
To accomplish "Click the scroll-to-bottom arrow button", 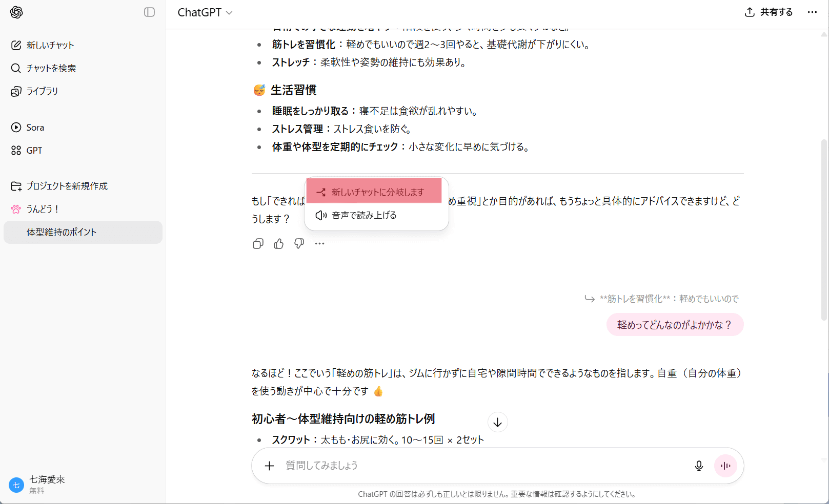I will click(497, 423).
